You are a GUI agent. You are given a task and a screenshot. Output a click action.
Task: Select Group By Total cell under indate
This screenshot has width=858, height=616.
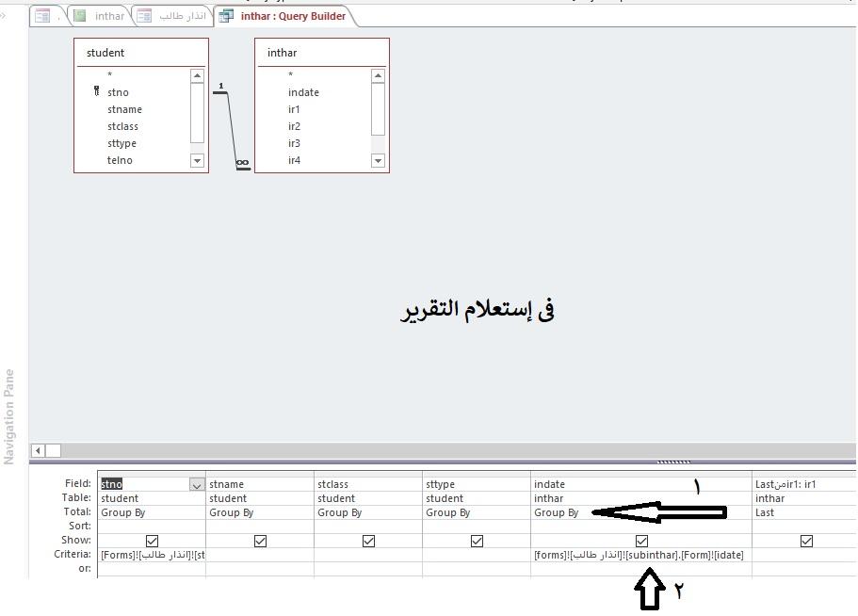click(x=558, y=512)
